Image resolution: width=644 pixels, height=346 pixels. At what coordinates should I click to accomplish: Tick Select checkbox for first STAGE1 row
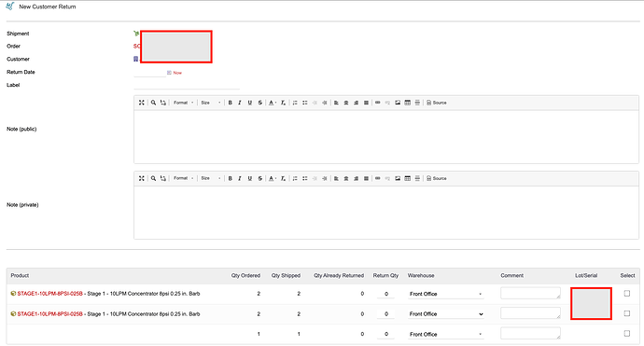point(627,293)
